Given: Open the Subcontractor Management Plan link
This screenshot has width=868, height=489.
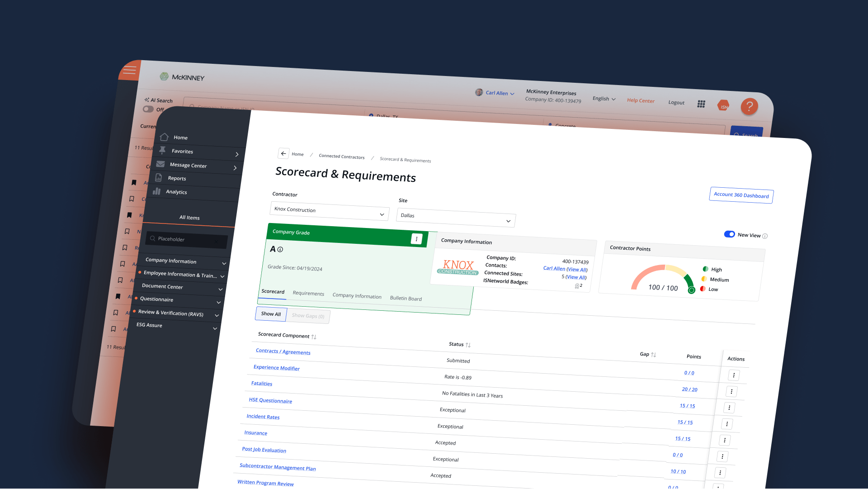Looking at the screenshot, I should tap(278, 467).
